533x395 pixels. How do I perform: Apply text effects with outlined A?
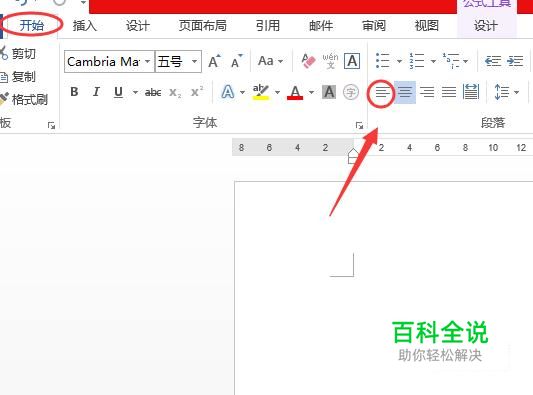(228, 92)
